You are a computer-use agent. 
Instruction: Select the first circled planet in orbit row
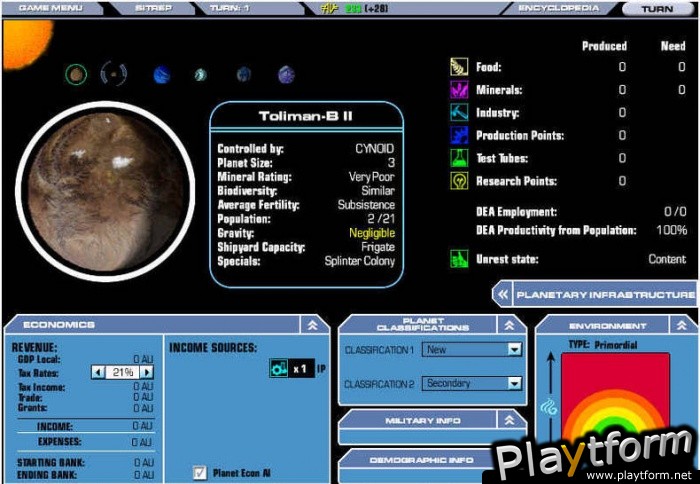pyautogui.click(x=76, y=75)
